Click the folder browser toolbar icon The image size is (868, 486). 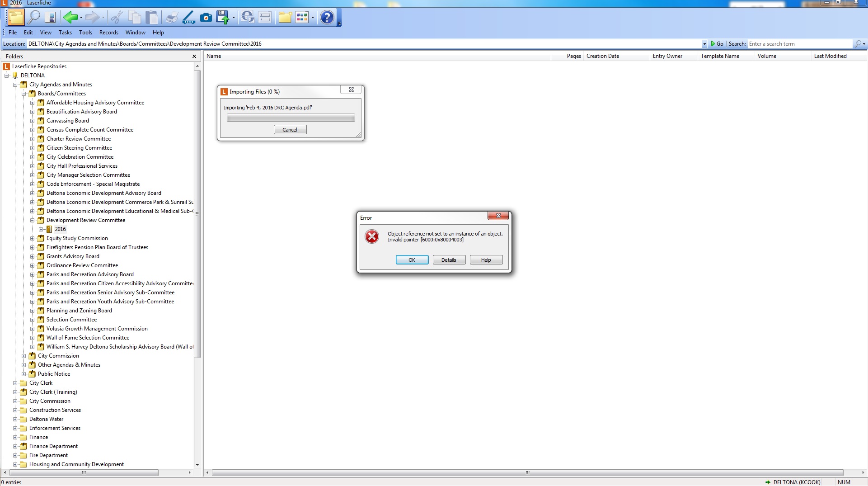point(16,18)
